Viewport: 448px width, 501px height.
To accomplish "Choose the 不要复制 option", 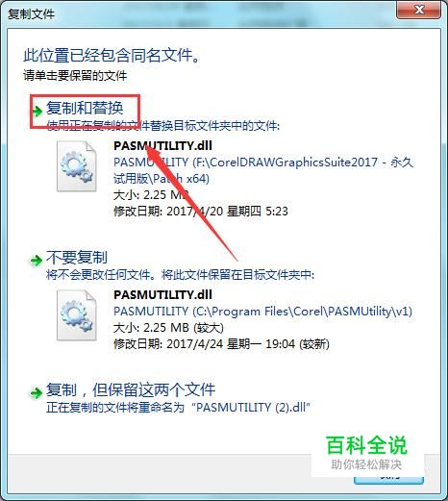I will coord(77,257).
